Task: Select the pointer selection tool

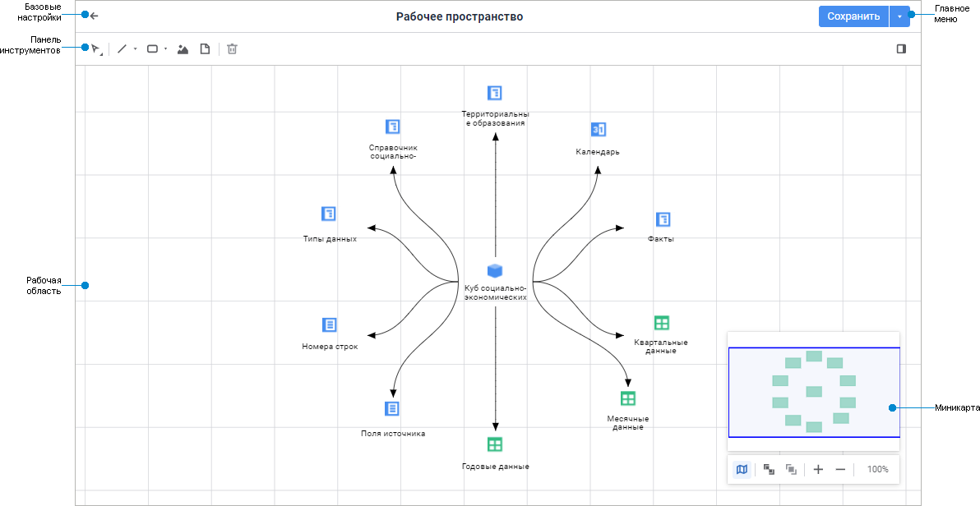Action: (95, 49)
